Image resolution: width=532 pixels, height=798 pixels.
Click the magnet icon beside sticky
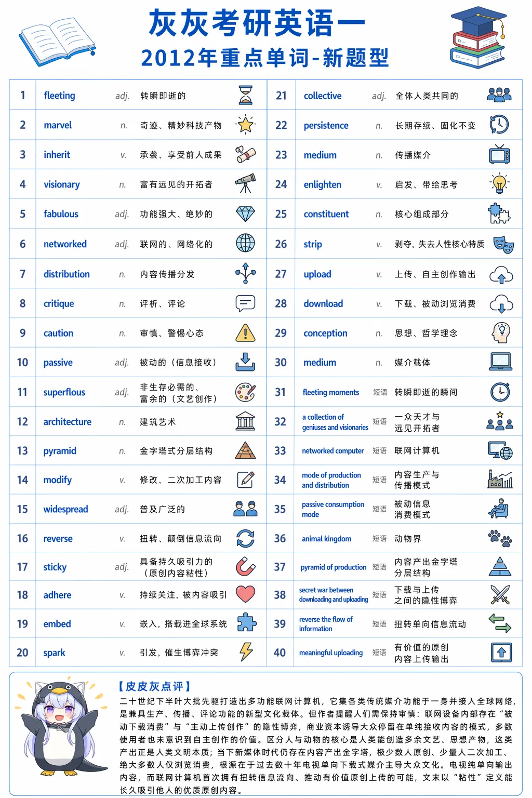pos(245,567)
